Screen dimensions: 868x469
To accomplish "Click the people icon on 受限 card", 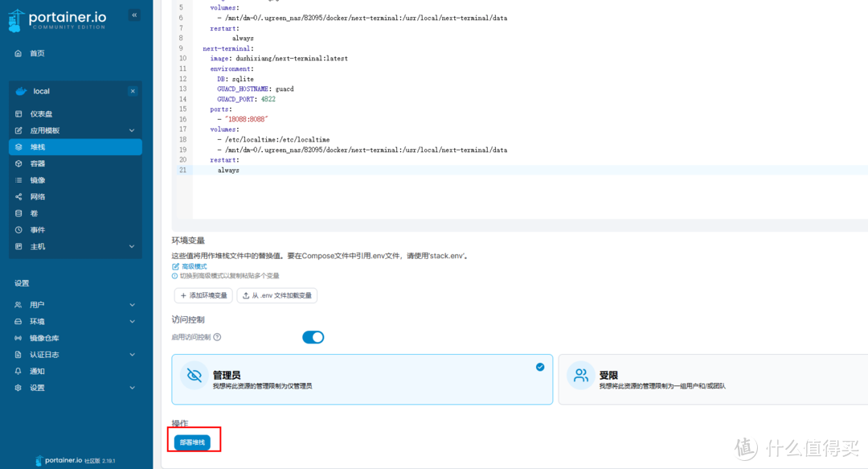I will coord(581,376).
